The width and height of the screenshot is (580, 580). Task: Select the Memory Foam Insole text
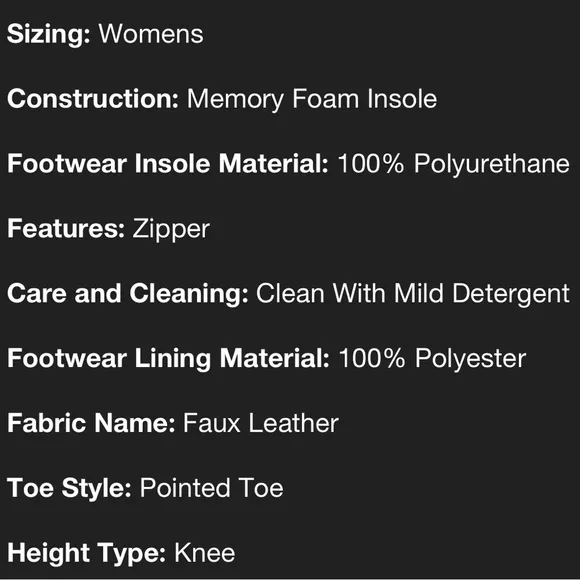312,100
